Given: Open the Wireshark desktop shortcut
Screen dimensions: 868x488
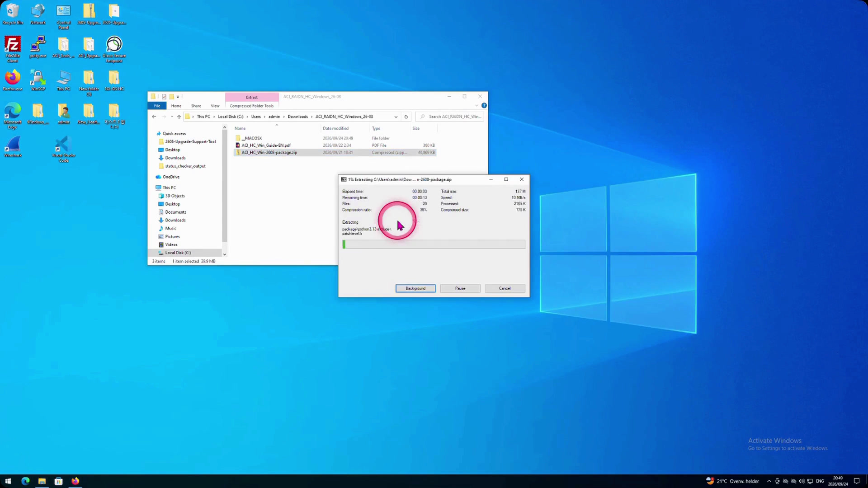Looking at the screenshot, I should (x=13, y=146).
